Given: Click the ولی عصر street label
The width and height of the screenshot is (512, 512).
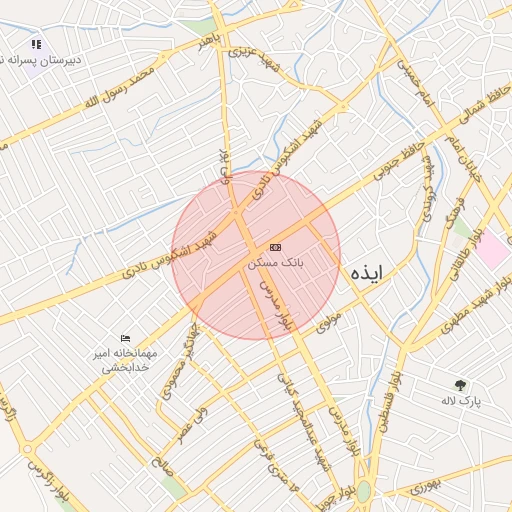Looking at the screenshot, I should click(x=193, y=426).
